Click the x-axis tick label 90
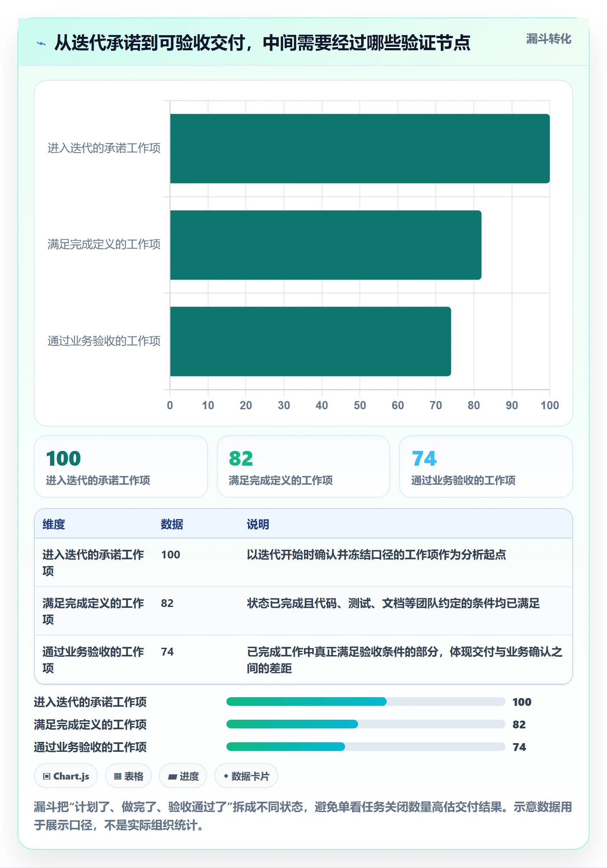Image resolution: width=607 pixels, height=868 pixels. pyautogui.click(x=512, y=405)
